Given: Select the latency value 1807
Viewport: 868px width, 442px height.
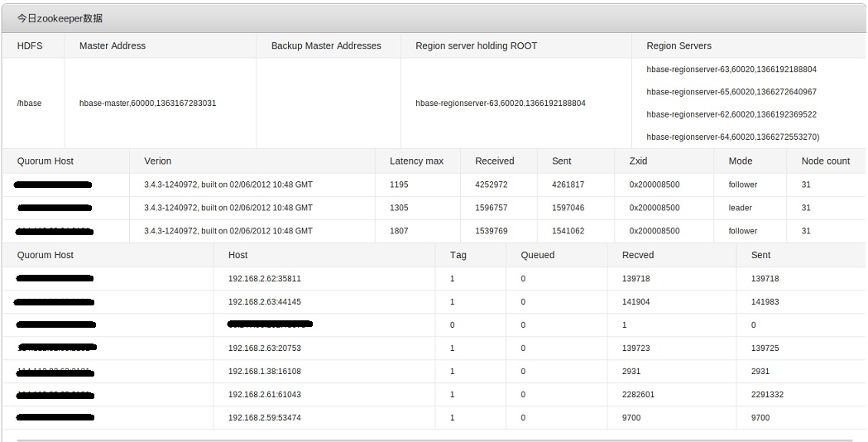Looking at the screenshot, I should 399,231.
